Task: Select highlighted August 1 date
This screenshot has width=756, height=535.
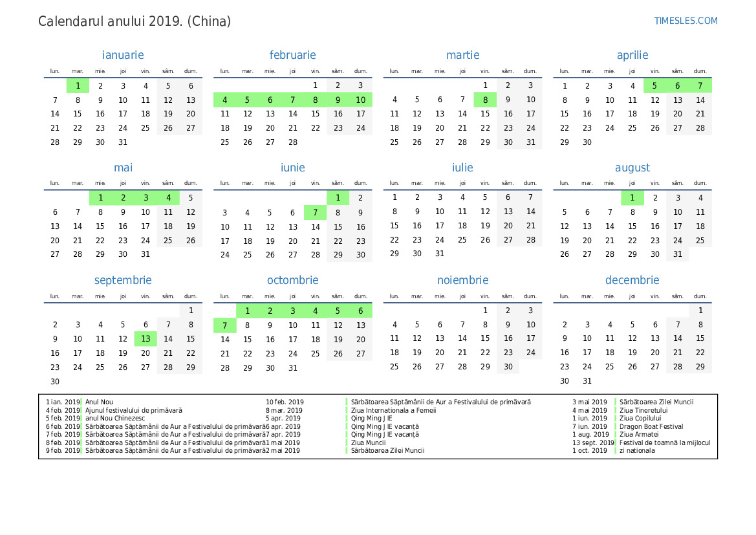Action: [x=632, y=198]
